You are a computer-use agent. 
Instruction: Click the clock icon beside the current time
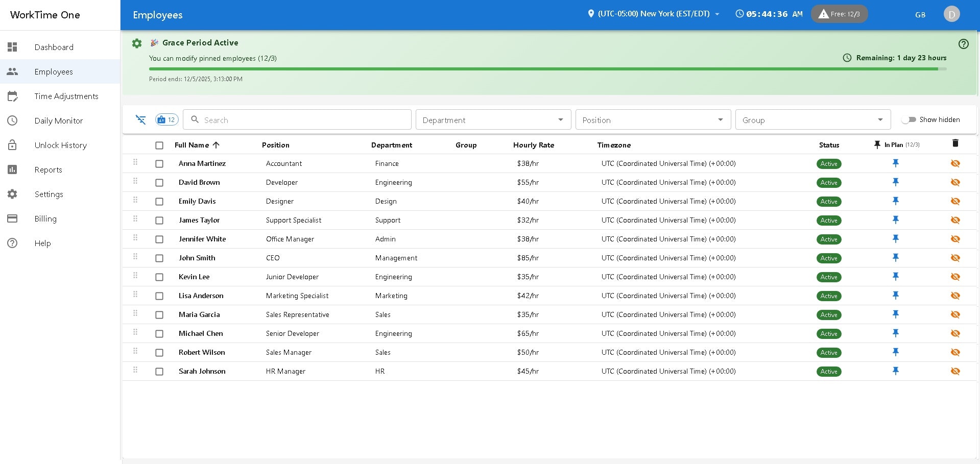click(739, 14)
